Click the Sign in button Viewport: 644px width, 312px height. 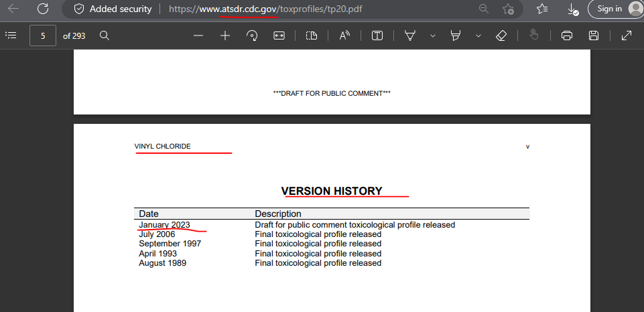616,9
